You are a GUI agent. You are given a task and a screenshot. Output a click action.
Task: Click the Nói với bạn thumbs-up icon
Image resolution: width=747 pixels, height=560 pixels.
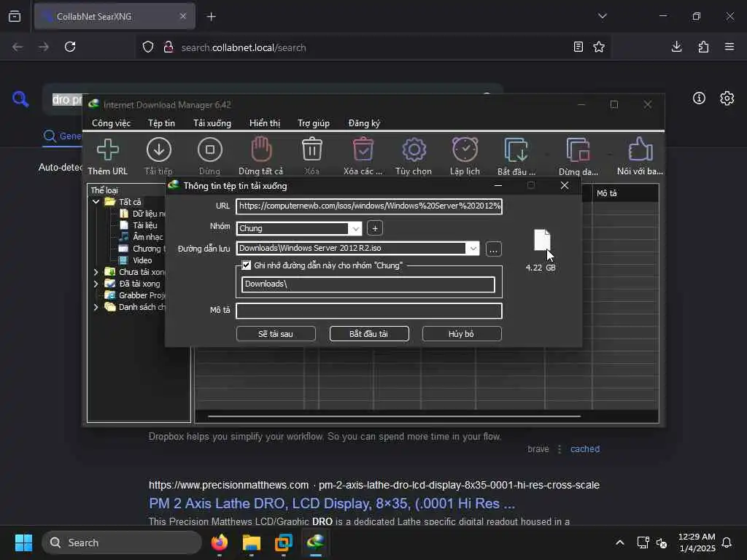[x=640, y=156]
